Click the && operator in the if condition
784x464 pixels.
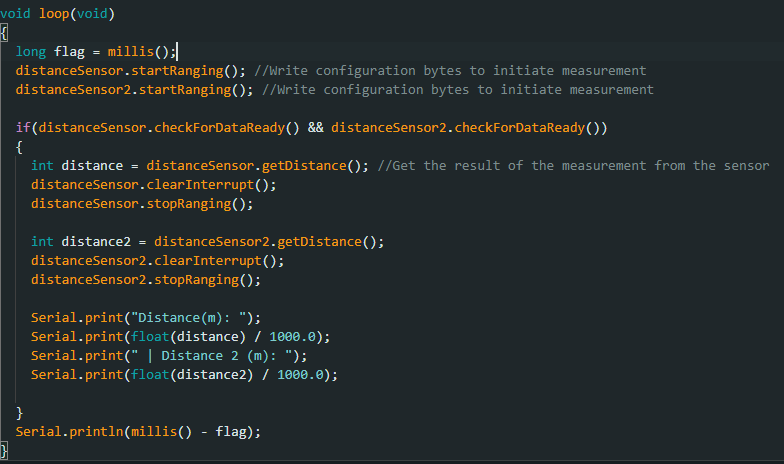tap(316, 128)
